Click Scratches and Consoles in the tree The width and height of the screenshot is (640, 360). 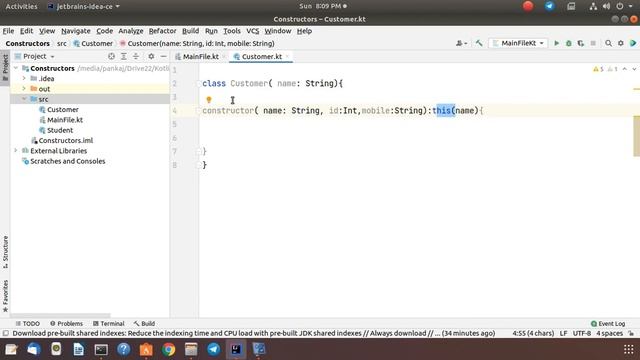click(x=67, y=161)
